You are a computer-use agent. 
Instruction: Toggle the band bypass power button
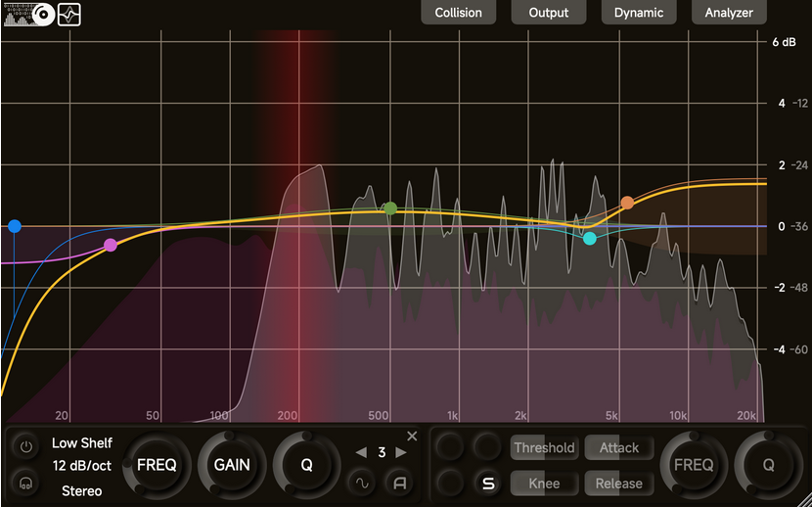click(25, 446)
